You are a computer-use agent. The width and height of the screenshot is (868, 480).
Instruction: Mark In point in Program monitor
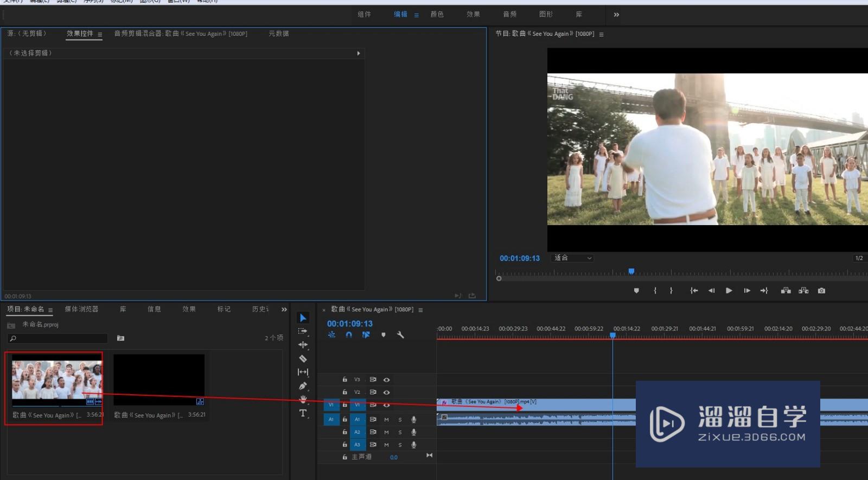[x=655, y=291]
